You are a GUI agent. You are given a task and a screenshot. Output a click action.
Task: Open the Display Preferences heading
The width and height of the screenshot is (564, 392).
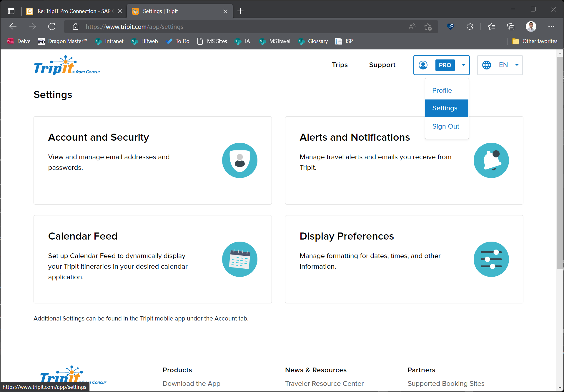(x=347, y=236)
